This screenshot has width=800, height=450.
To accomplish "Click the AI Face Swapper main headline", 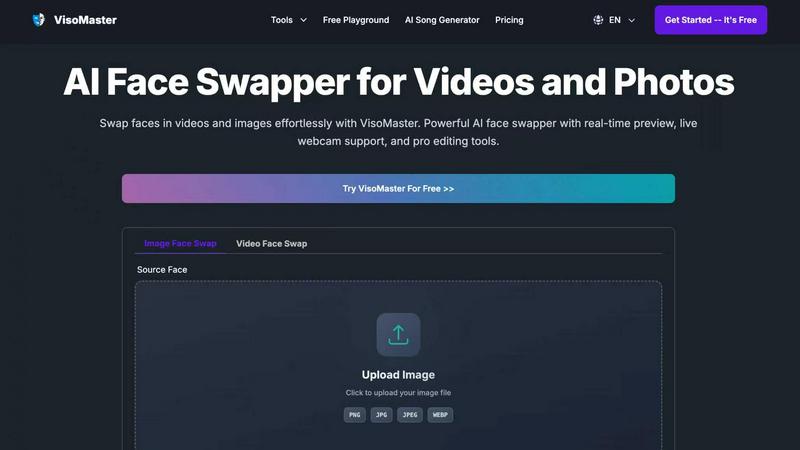I will [x=398, y=82].
